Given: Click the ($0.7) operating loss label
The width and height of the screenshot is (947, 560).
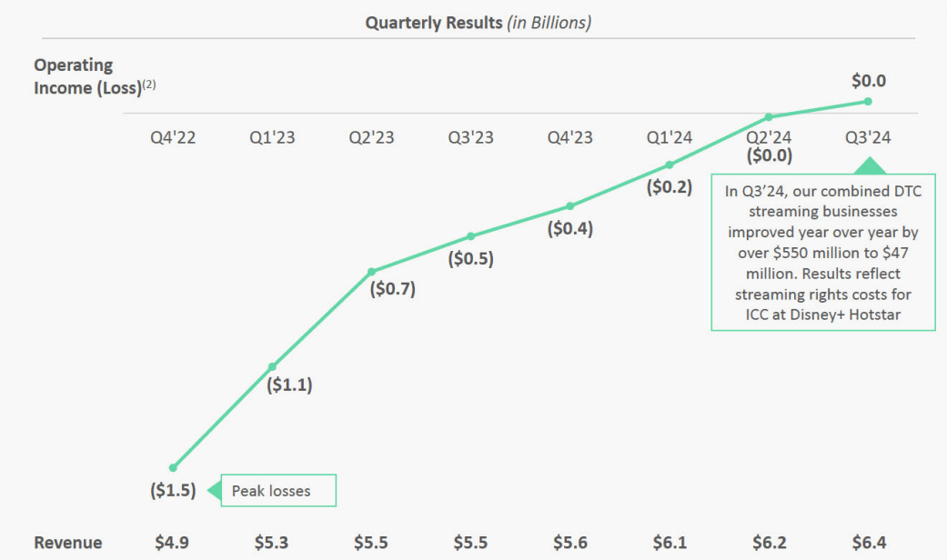Looking at the screenshot, I should 393,290.
